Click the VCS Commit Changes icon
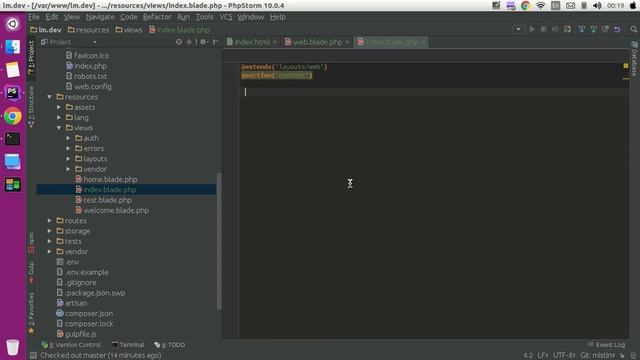 (x=593, y=29)
